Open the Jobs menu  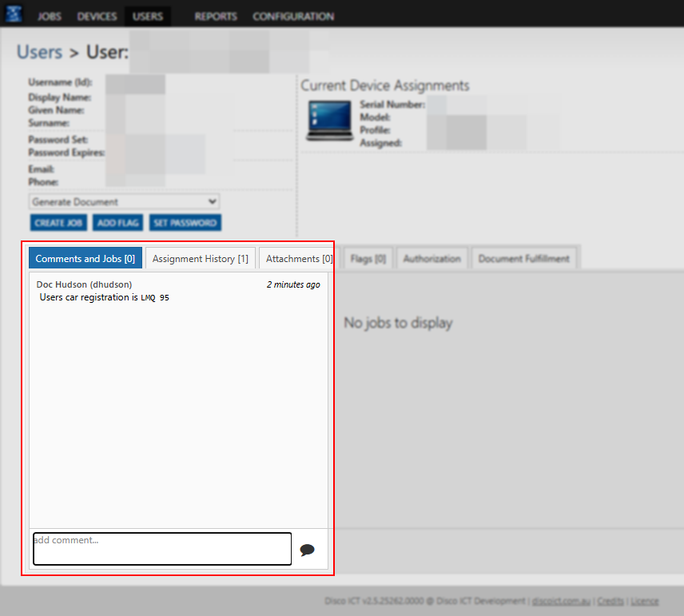point(50,16)
